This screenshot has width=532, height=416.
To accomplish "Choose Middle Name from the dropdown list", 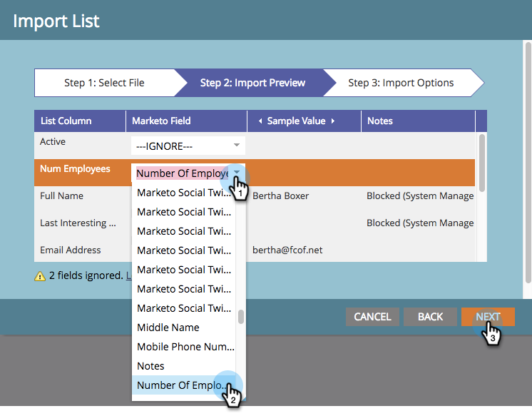I will pyautogui.click(x=183, y=328).
